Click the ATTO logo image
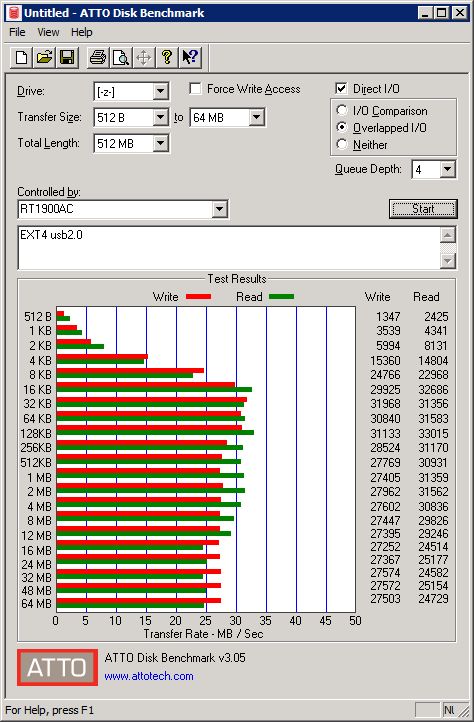The height and width of the screenshot is (722, 474). 58,667
